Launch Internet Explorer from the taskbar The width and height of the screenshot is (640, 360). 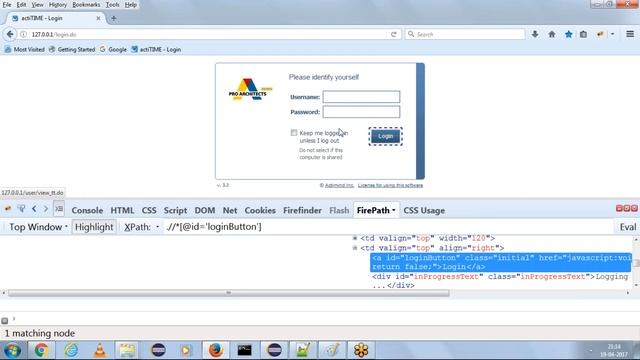(71, 350)
